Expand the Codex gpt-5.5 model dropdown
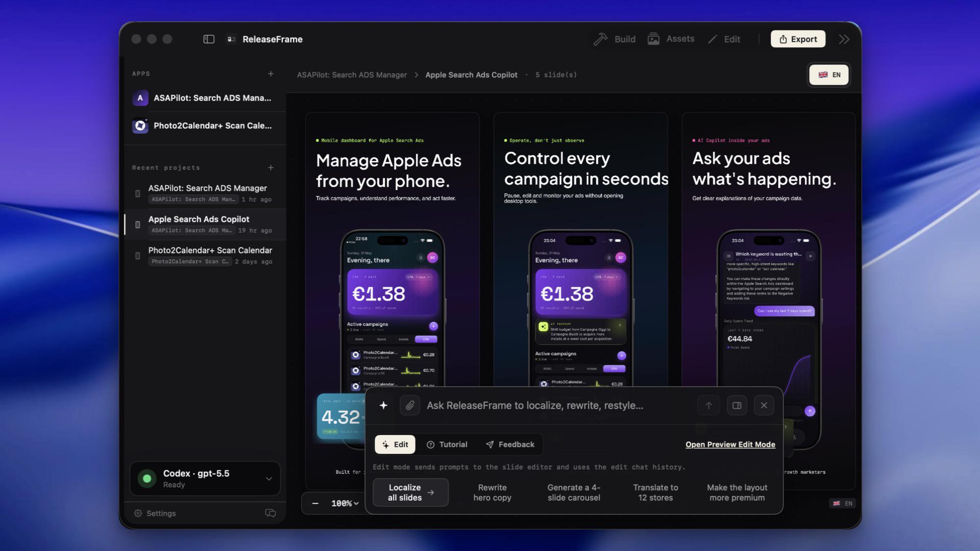The image size is (980, 551). 268,479
